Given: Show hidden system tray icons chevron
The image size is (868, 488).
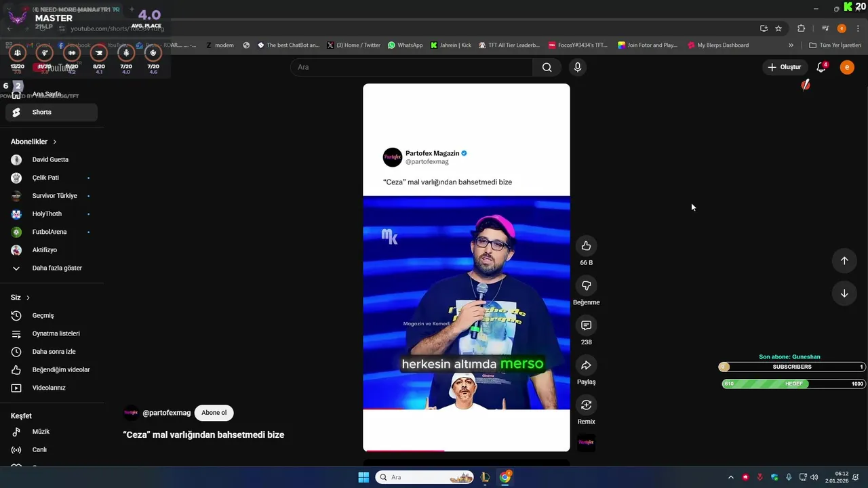Looking at the screenshot, I should [x=730, y=477].
